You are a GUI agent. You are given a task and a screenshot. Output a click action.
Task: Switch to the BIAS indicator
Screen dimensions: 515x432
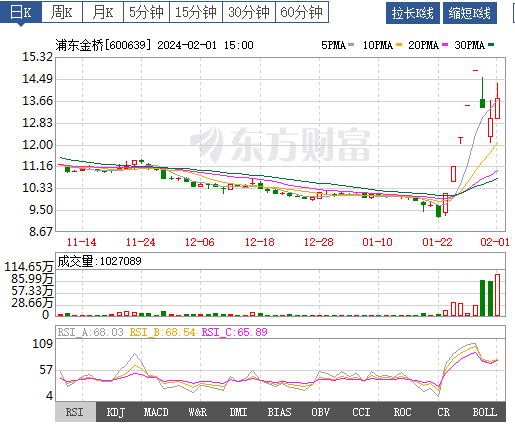point(279,412)
